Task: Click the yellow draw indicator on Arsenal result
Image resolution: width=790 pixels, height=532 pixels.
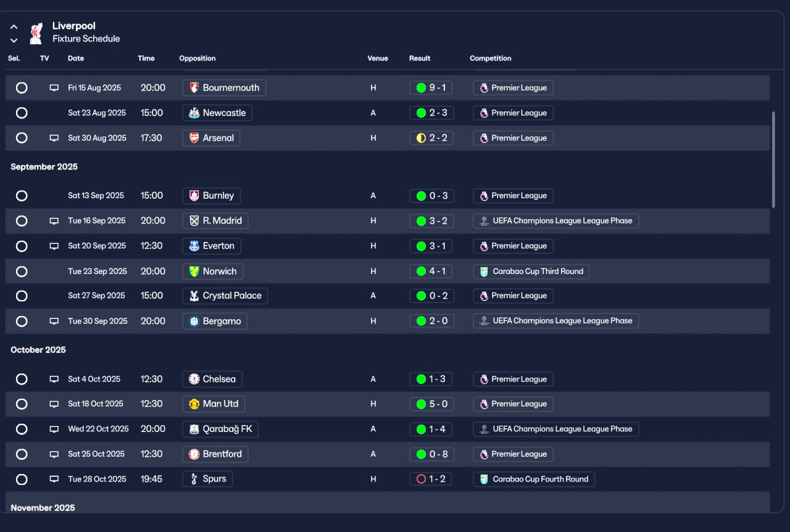Action: 421,138
